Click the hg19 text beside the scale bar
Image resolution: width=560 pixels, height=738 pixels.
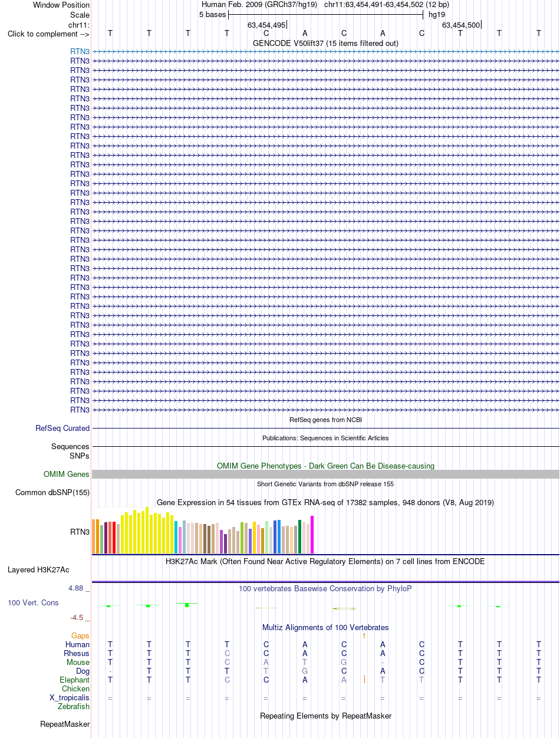coord(437,14)
